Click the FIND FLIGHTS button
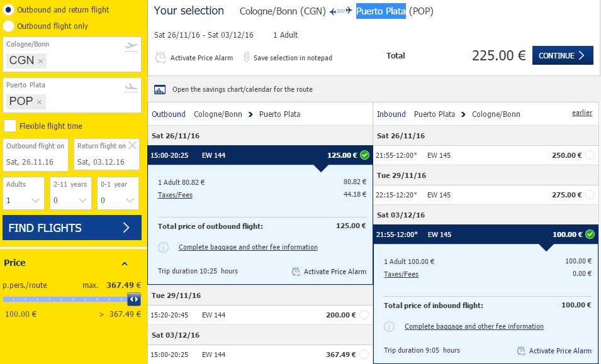Image resolution: width=601 pixels, height=364 pixels. tap(72, 228)
